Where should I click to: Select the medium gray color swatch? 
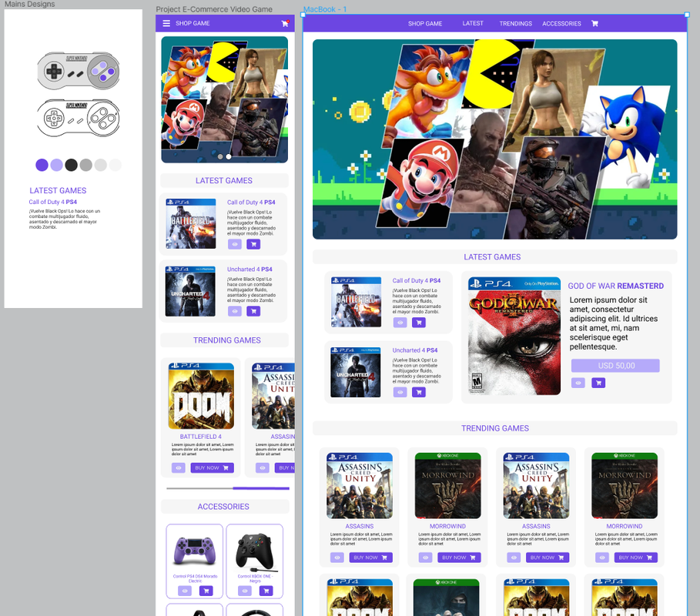86,165
